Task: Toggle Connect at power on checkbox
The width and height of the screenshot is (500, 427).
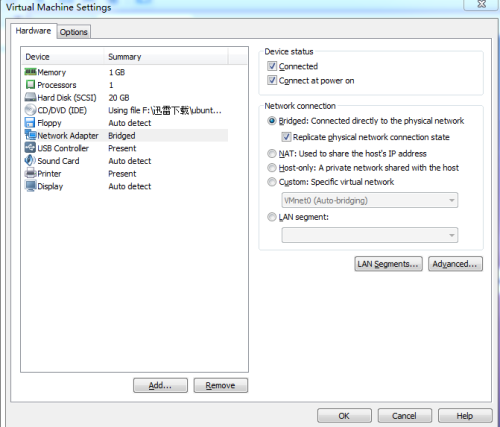Action: point(272,80)
